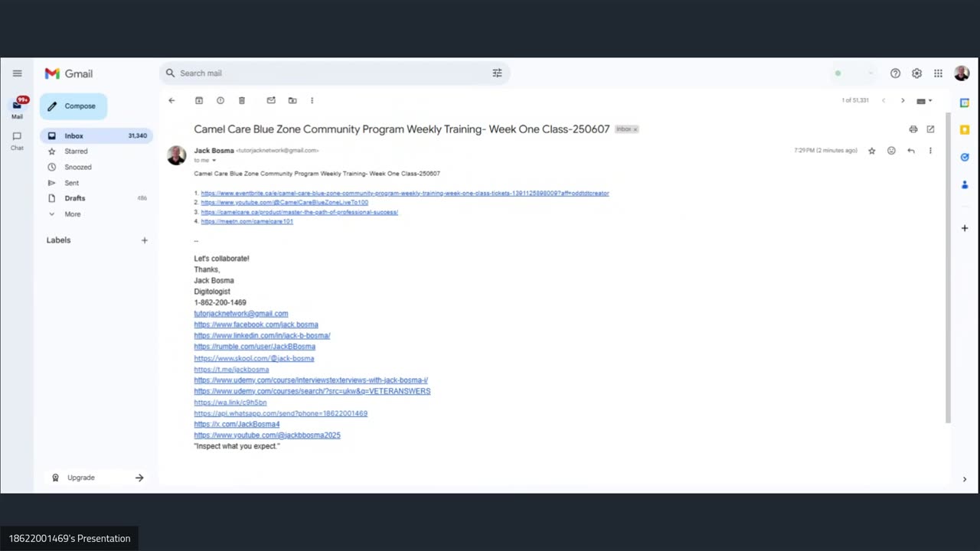Open the Snoozed folder

pyautogui.click(x=96, y=167)
